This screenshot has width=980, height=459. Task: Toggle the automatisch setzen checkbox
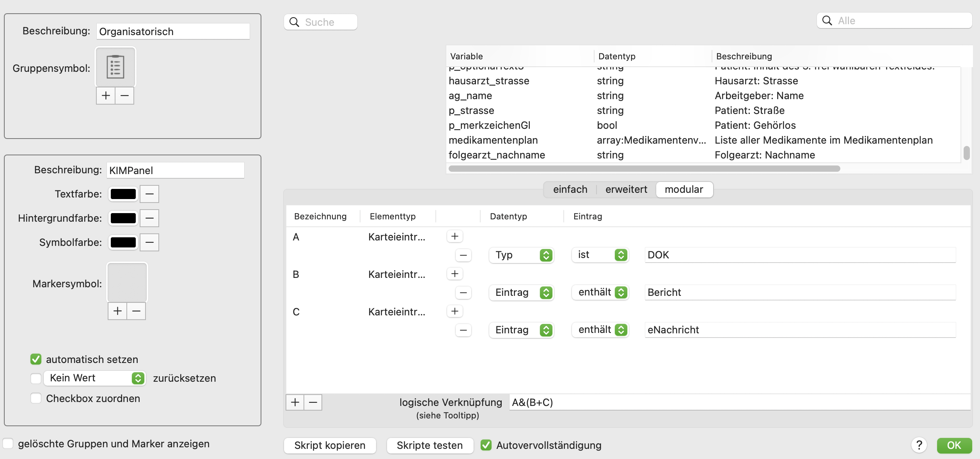click(36, 359)
